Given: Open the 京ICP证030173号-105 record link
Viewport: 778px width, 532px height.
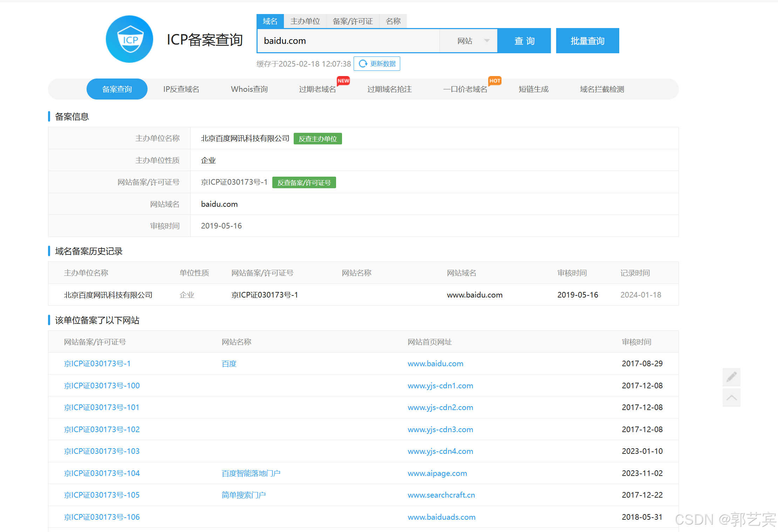Looking at the screenshot, I should [x=102, y=495].
